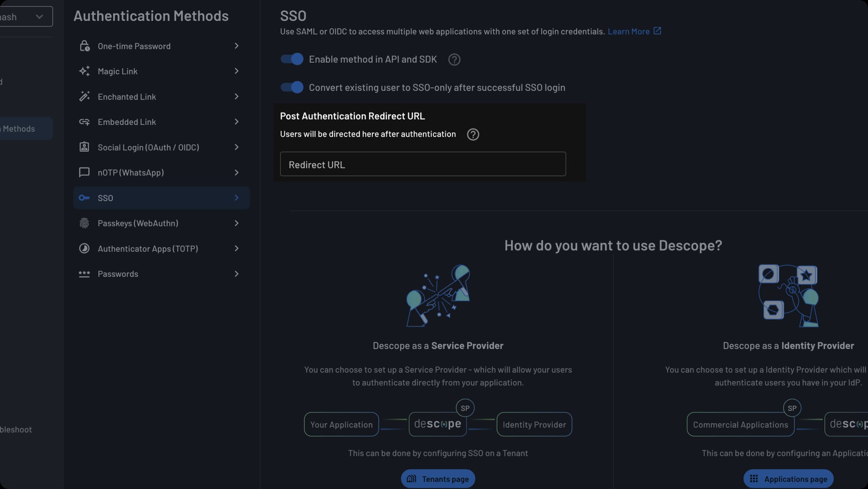
Task: Click the Passwords asterisks icon
Action: 84,274
